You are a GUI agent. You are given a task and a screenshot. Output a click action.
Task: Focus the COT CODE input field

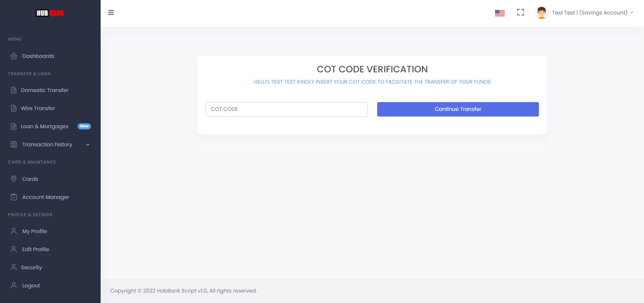pos(286,109)
